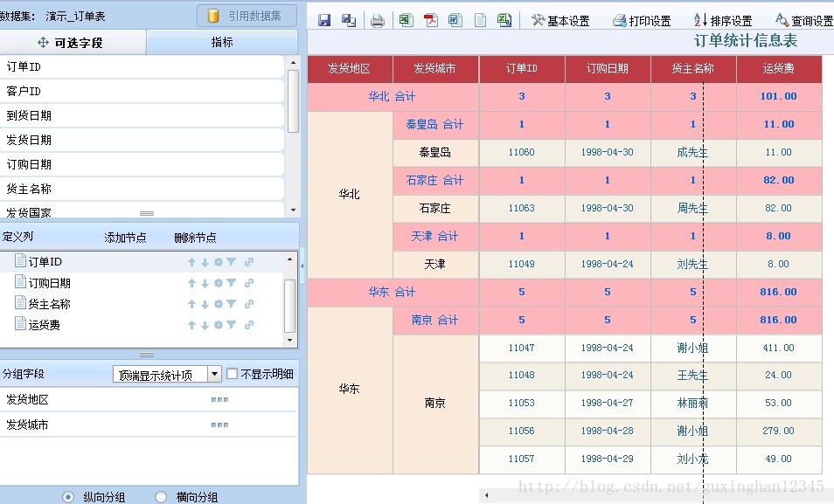Open gear settings for 运货费 column
Screen dimensions: 834x504
(218, 325)
